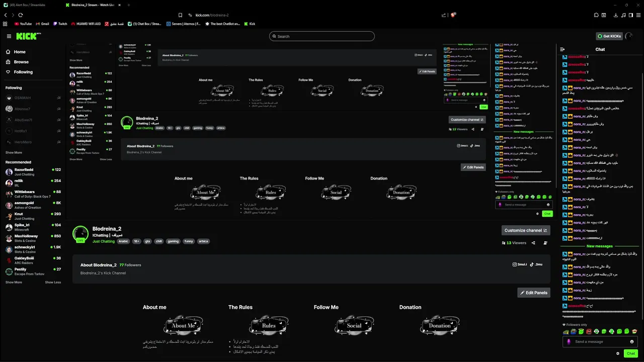Open a new browser tab
This screenshot has width=644, height=362.
(x=128, y=5)
